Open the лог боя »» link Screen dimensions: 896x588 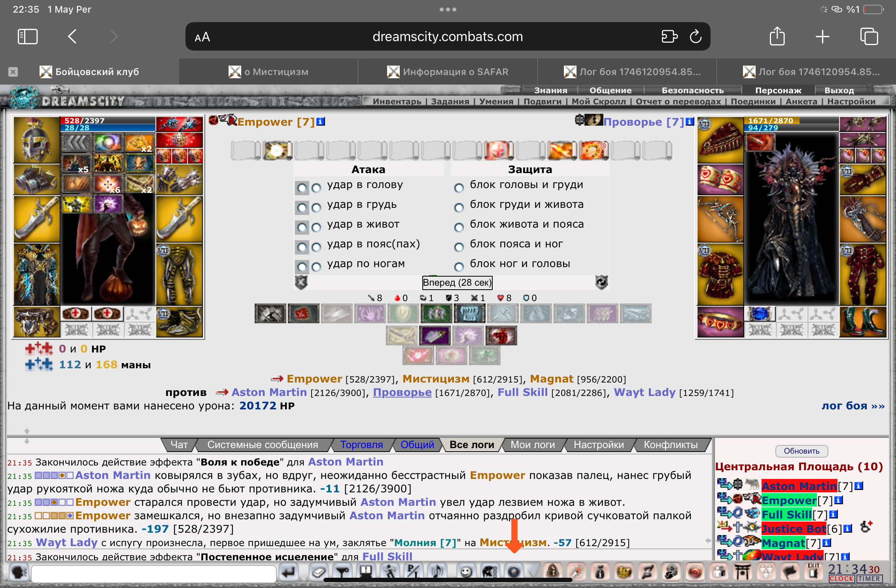click(x=853, y=406)
